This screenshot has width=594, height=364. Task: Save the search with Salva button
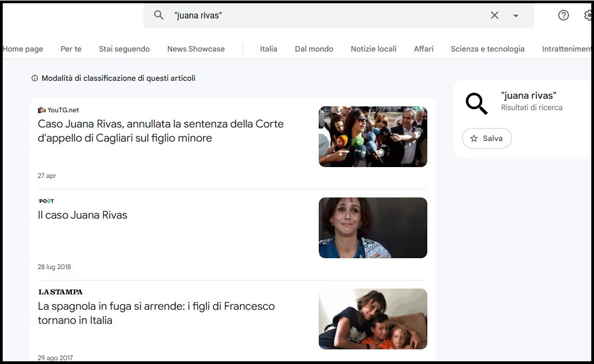tap(486, 138)
